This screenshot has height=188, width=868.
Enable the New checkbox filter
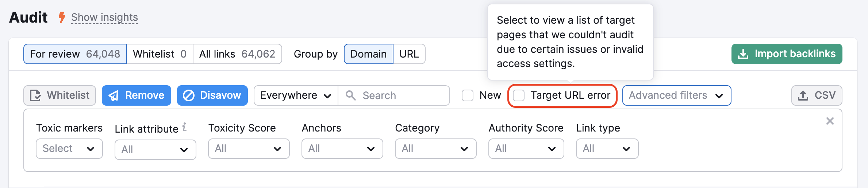[468, 95]
